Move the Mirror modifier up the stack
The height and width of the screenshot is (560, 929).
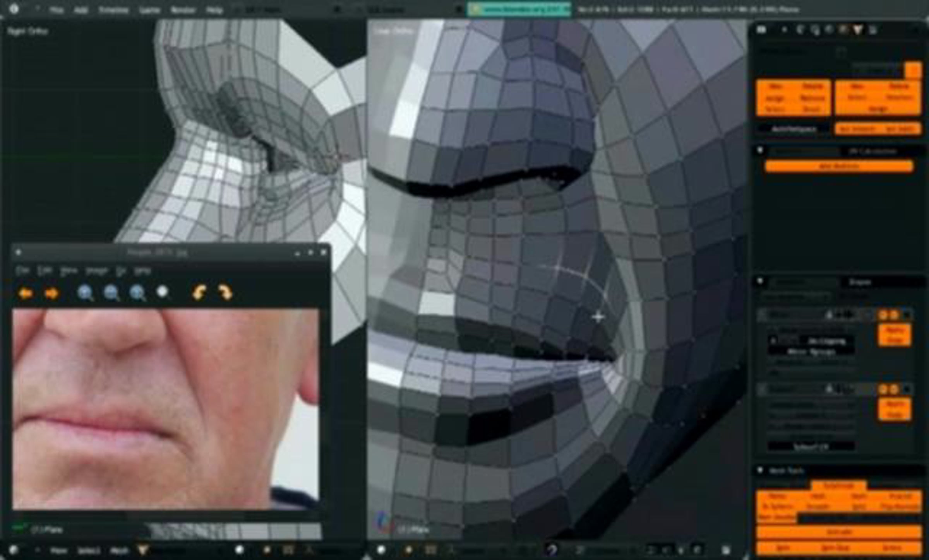[x=883, y=315]
